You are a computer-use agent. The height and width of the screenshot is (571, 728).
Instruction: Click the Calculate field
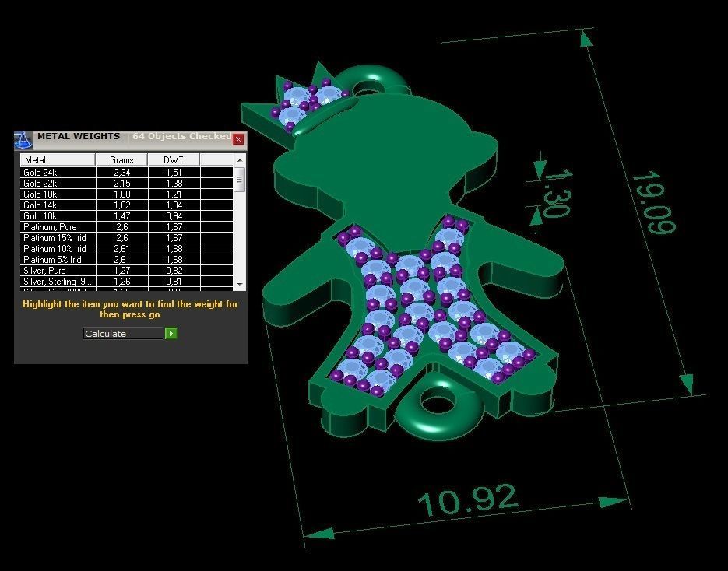[123, 334]
